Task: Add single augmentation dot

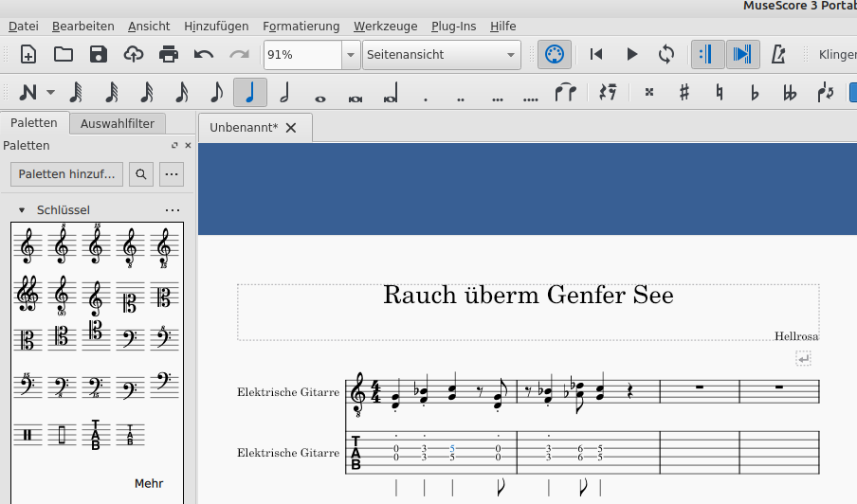Action: click(x=426, y=99)
